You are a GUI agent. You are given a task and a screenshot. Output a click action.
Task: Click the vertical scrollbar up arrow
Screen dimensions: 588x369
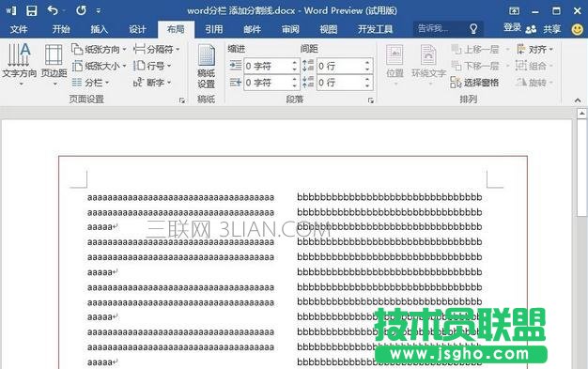[x=581, y=113]
